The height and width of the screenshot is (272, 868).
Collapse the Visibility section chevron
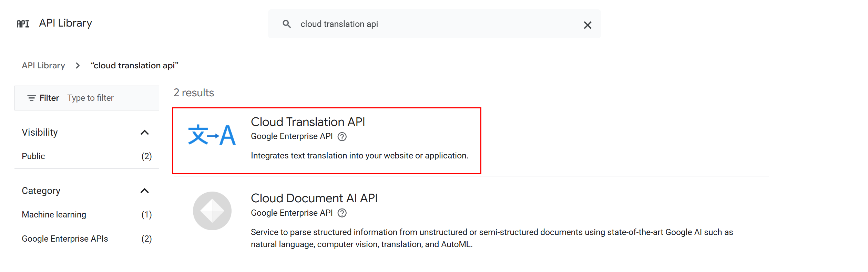pyautogui.click(x=145, y=133)
